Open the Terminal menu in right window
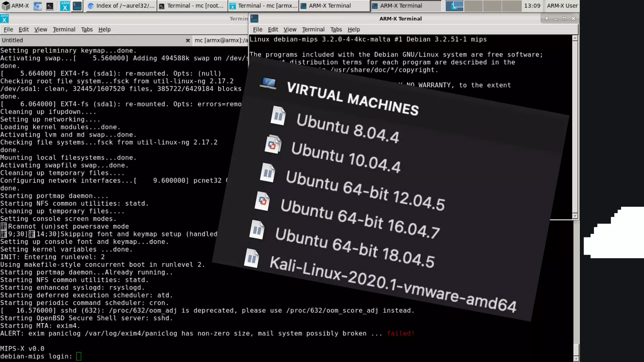The image size is (644, 362). coord(313,29)
